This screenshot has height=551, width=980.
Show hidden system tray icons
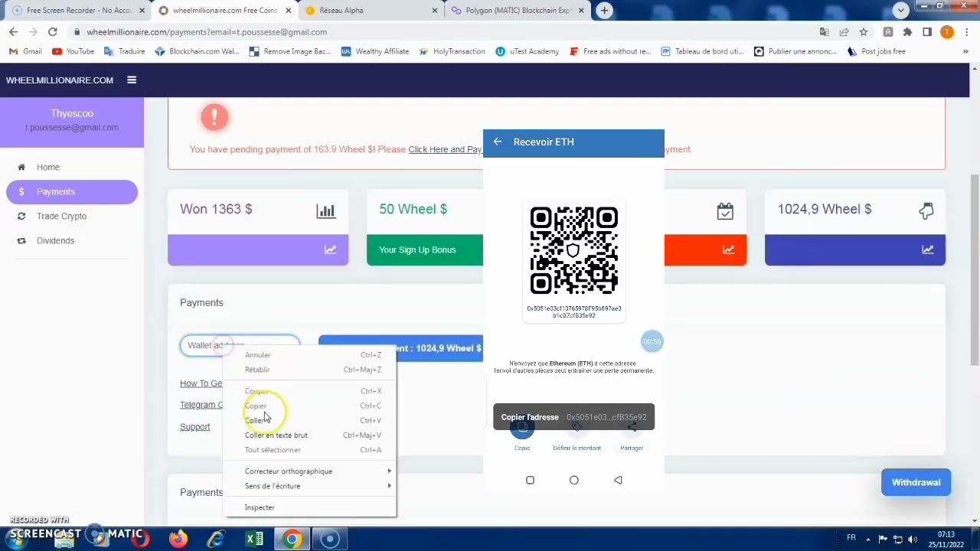coord(868,539)
